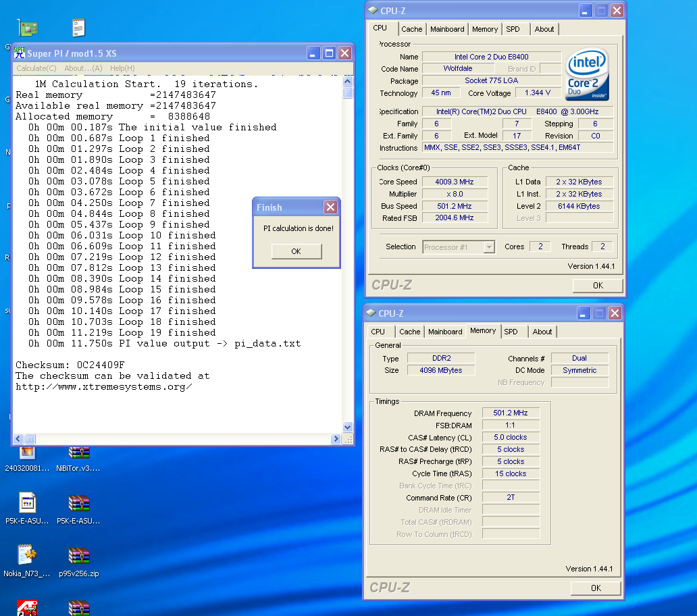This screenshot has height=616, width=697.
Task: Select the CPU tab in lower CPU-Z window
Action: click(378, 332)
